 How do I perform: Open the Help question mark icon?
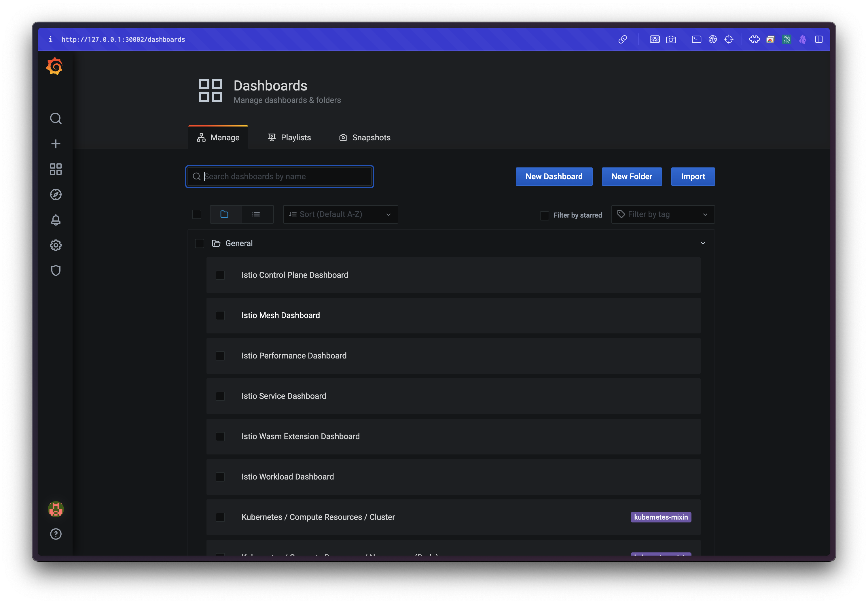tap(56, 534)
